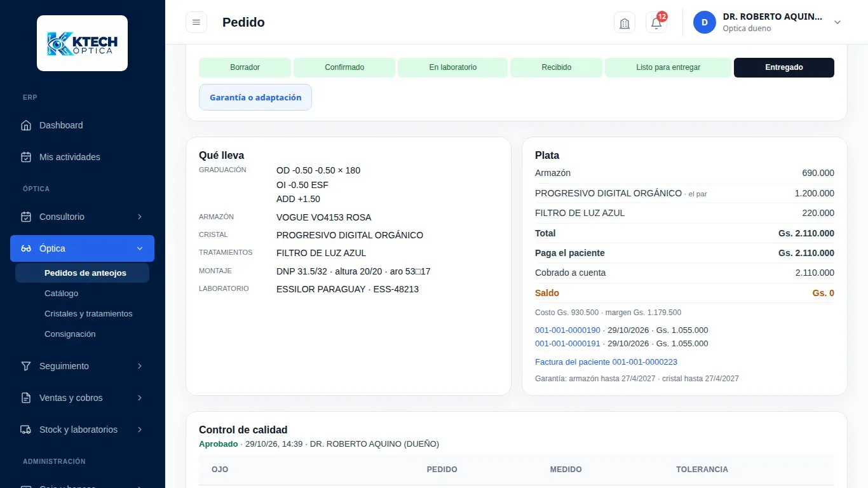Screen dimensions: 868x488
Task: Click the DR. ROBERTO AQUIN... user name
Action: 773,17
